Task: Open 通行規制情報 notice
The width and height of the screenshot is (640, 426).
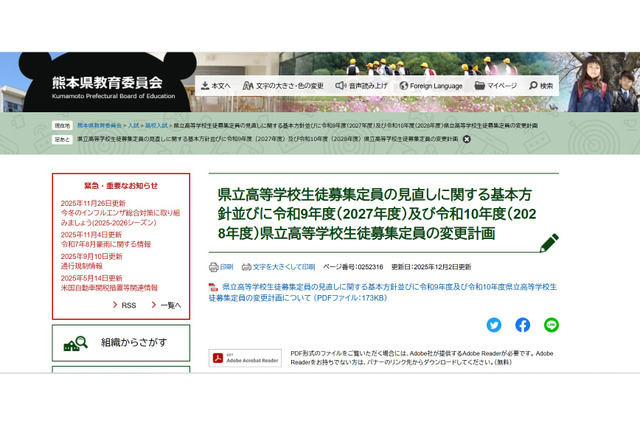Action: [82, 266]
